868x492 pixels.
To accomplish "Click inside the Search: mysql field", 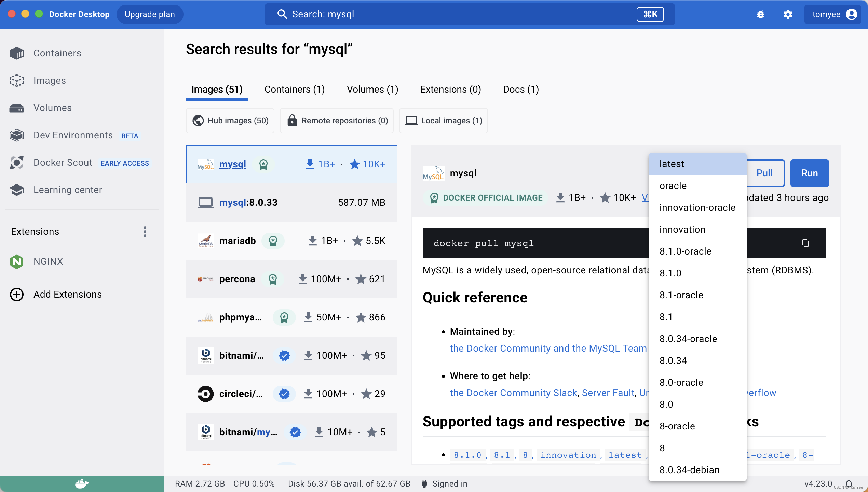I will coord(470,14).
